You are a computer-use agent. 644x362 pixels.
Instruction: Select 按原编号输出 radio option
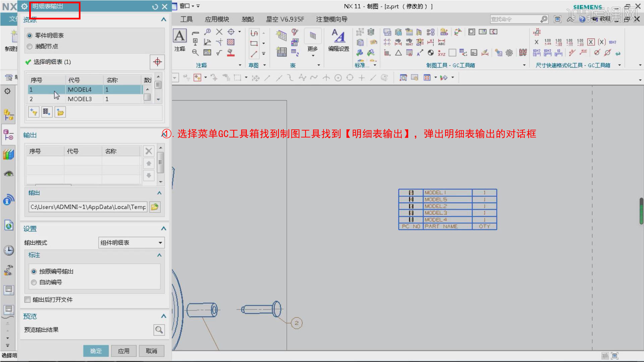point(34,271)
